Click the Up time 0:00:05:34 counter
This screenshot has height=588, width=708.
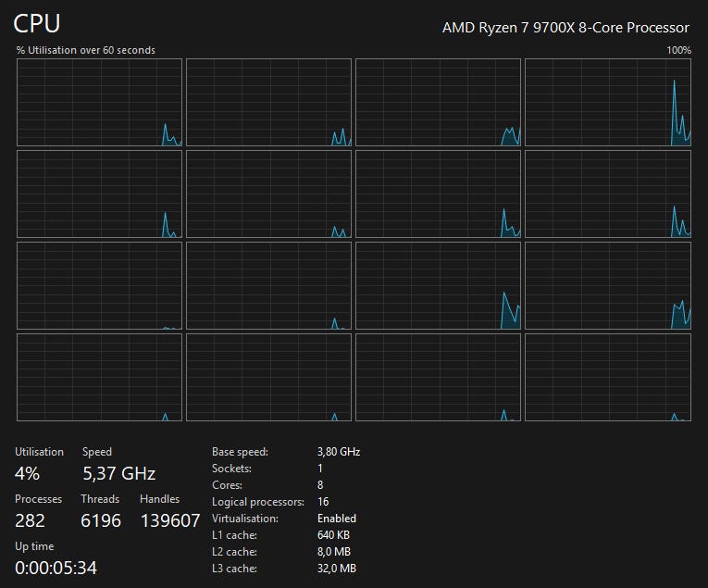tap(56, 568)
